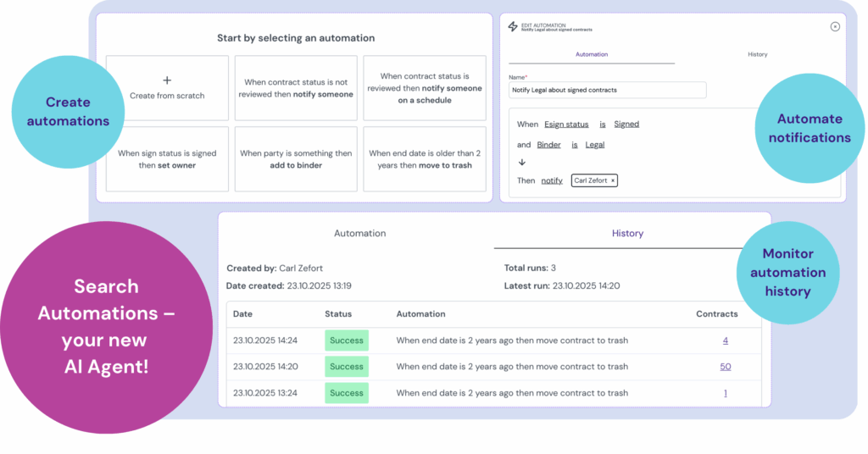
Task: Select 'older than 2 years then move to trash' template
Action: [x=425, y=159]
